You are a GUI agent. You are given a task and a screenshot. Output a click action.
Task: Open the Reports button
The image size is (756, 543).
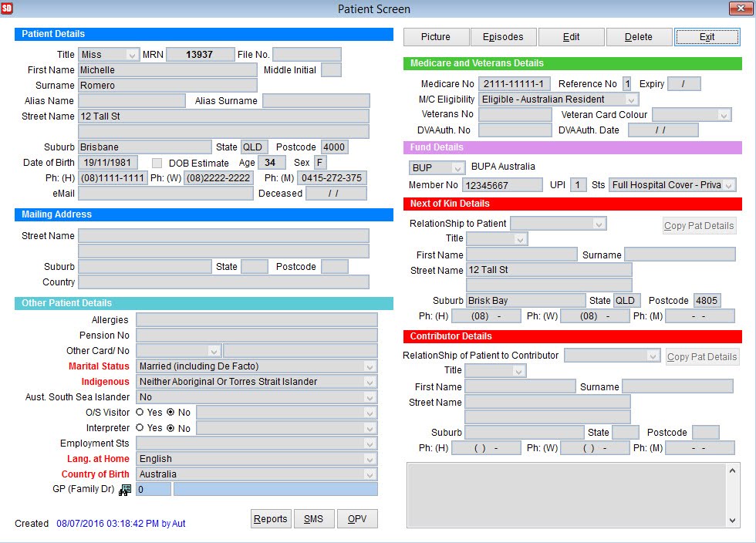click(x=271, y=519)
